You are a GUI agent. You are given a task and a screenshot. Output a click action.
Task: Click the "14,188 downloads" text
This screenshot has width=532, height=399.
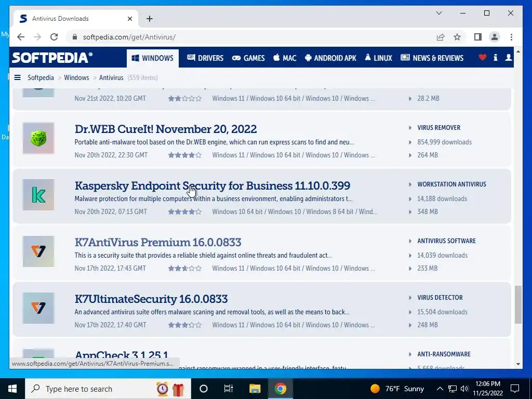click(442, 199)
